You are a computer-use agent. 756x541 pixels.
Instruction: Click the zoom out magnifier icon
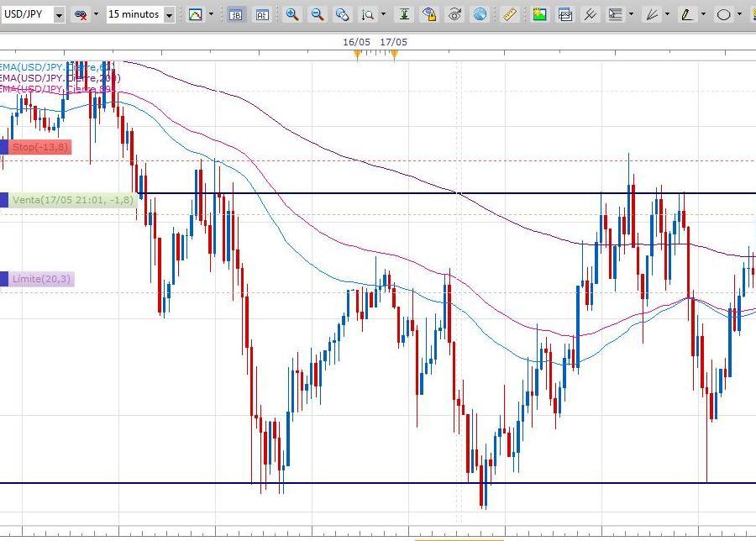pyautogui.click(x=317, y=14)
